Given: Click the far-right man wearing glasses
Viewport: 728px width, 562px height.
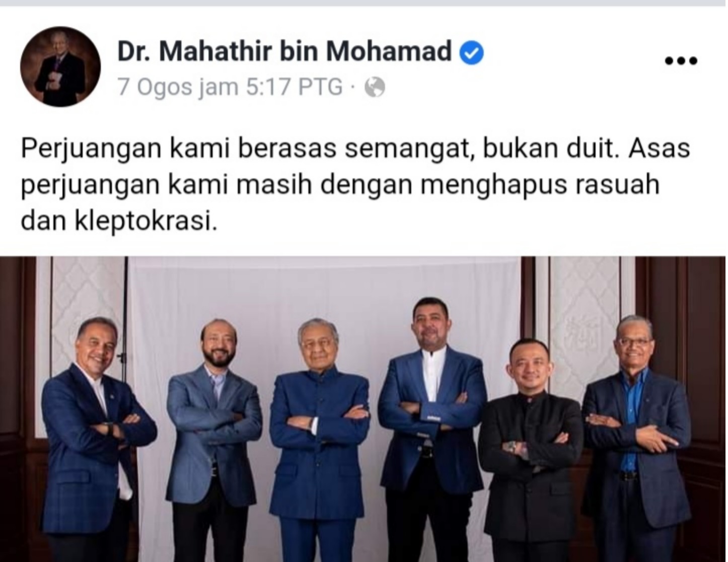Looking at the screenshot, I should [637, 438].
